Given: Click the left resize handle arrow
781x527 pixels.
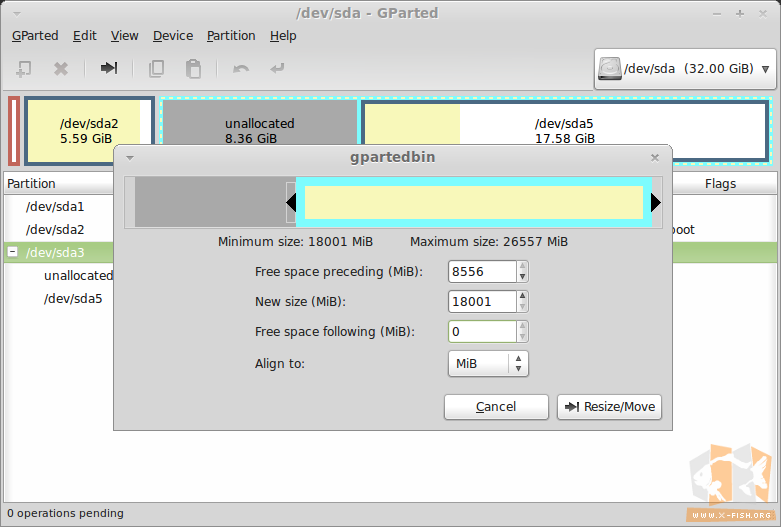Looking at the screenshot, I should [291, 203].
